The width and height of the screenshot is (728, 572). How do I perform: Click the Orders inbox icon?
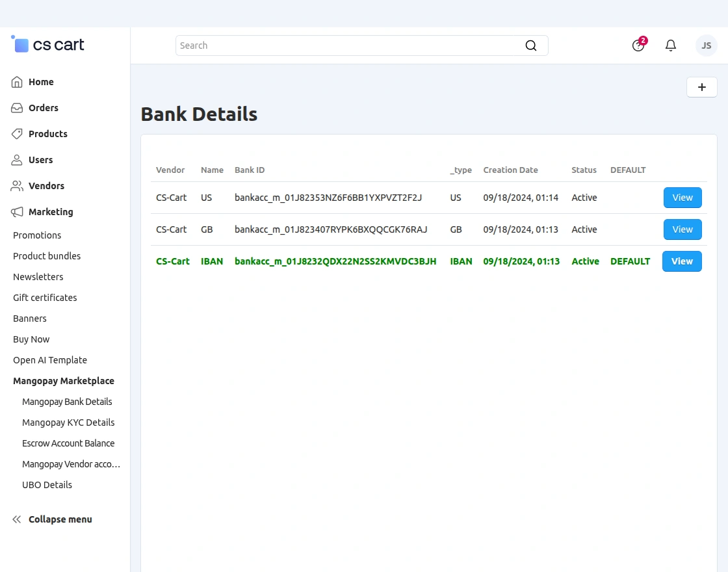[x=17, y=108]
